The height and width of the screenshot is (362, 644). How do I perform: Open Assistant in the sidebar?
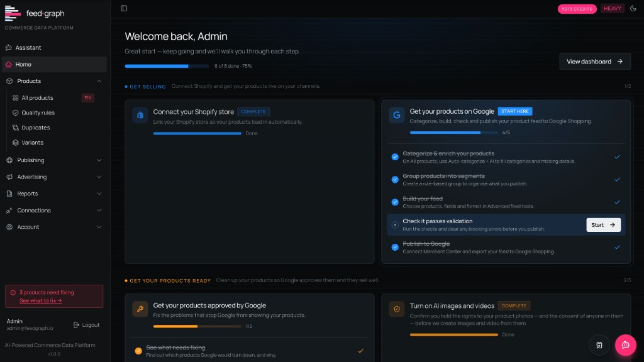coord(54,48)
